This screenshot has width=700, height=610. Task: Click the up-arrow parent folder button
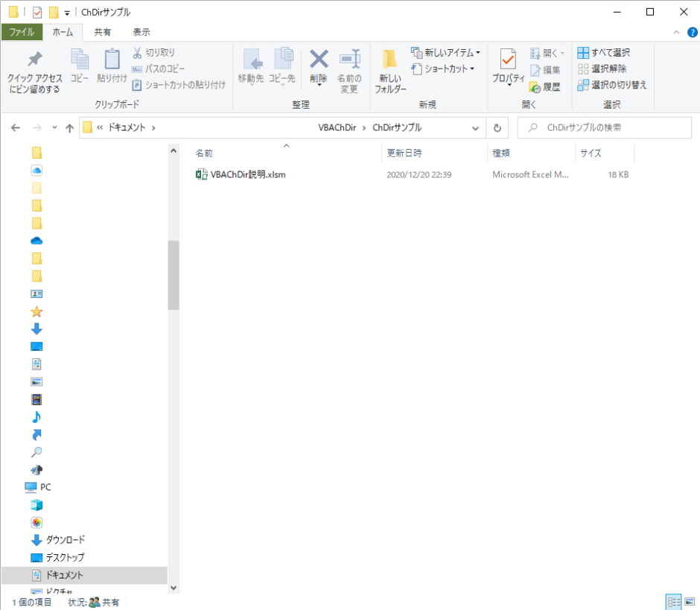point(69,128)
